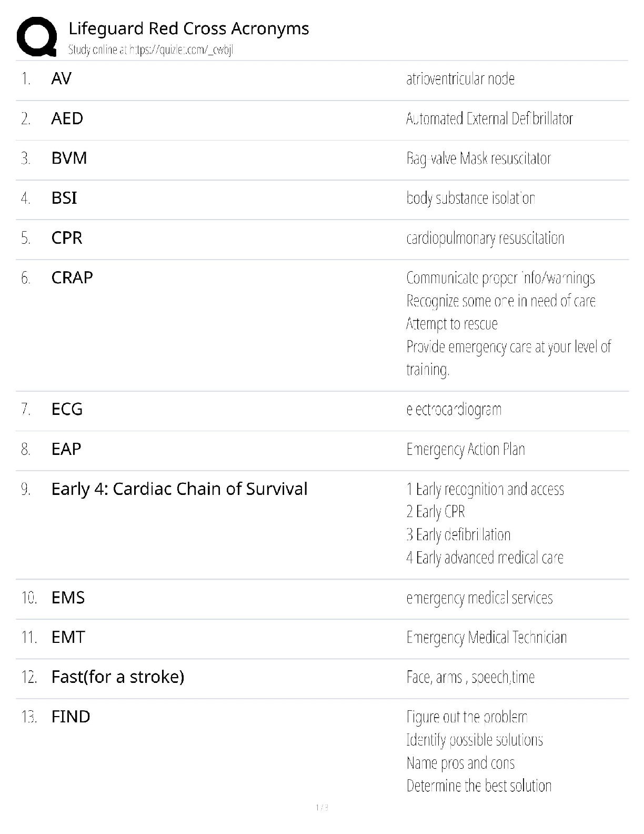Click the Fast(for a stroke) term
This screenshot has height=834, width=644.
(117, 677)
